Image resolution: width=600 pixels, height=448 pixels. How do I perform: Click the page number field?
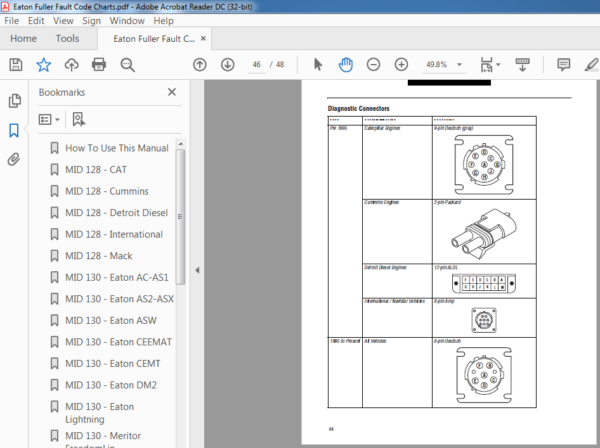pyautogui.click(x=256, y=65)
